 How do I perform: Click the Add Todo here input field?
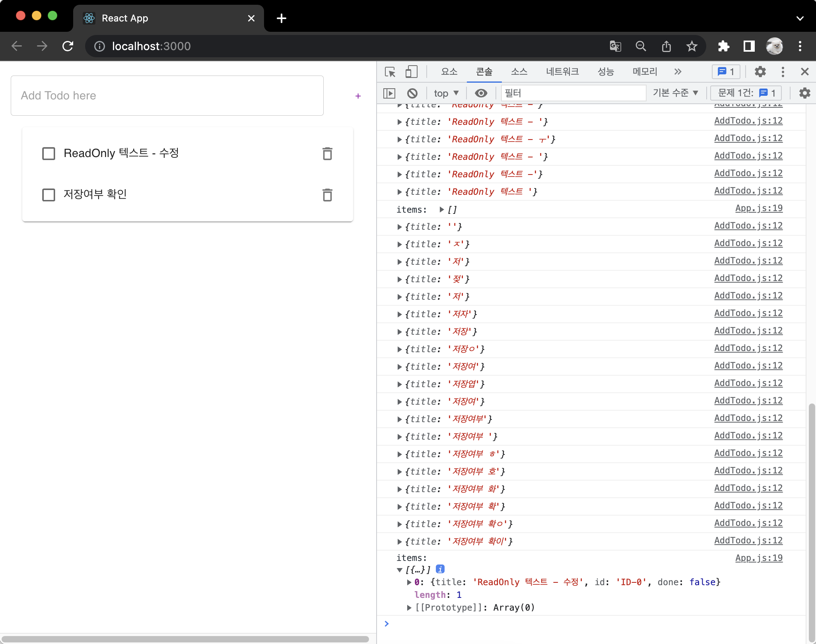pyautogui.click(x=167, y=96)
